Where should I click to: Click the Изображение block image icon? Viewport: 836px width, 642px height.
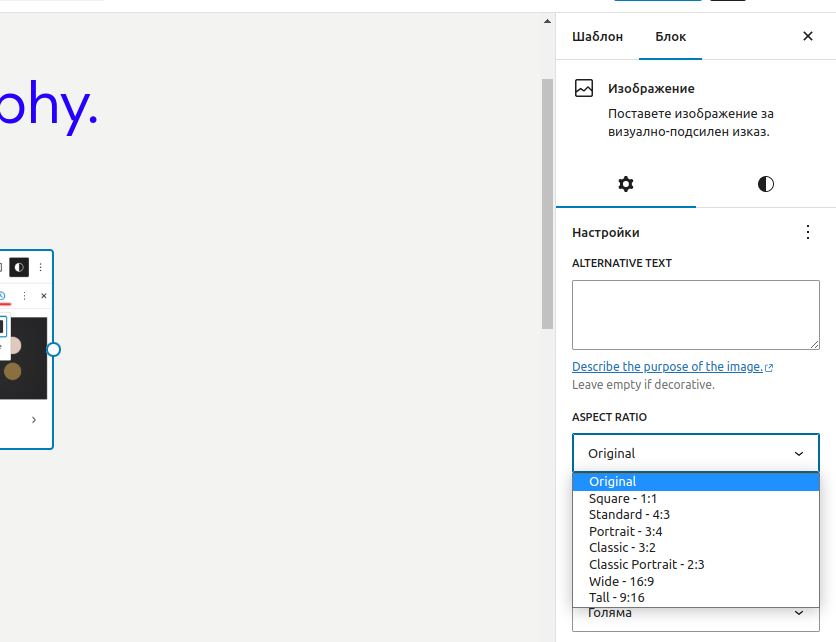[x=584, y=88]
